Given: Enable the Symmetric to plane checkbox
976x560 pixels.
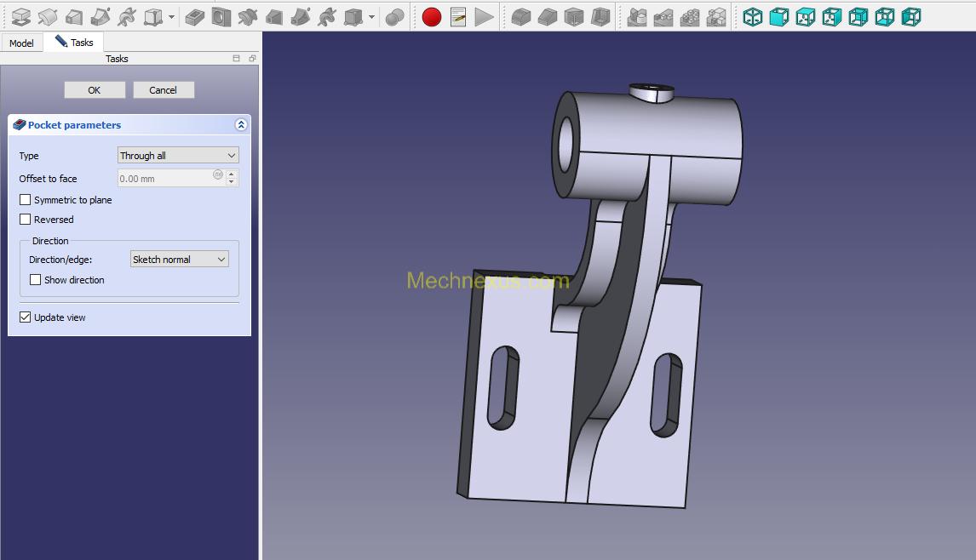Looking at the screenshot, I should click(26, 200).
